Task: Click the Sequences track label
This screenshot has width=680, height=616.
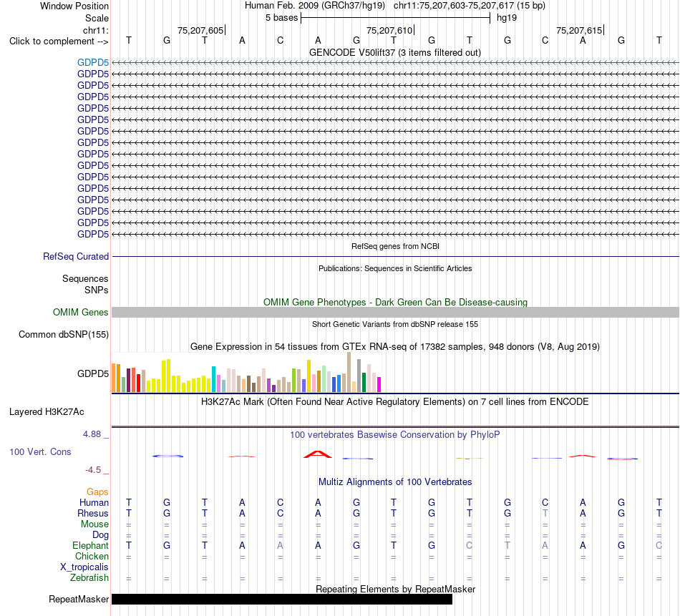Action: (85, 279)
